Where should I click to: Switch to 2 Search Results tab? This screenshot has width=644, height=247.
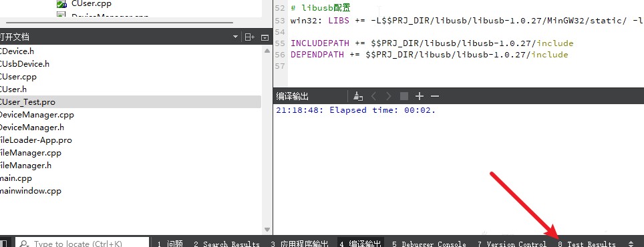[x=226, y=244]
